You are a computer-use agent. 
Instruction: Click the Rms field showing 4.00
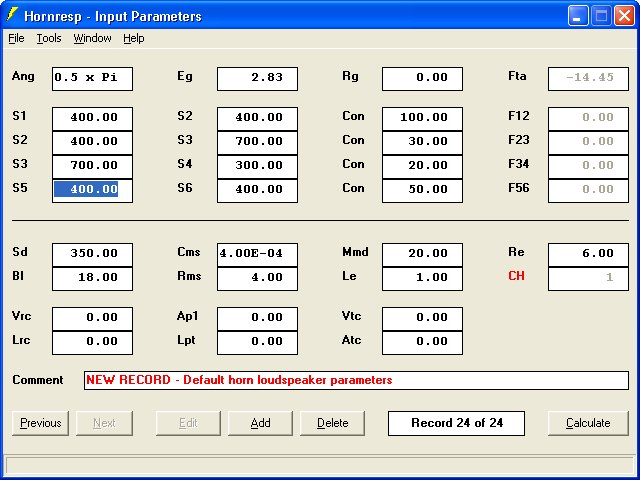pos(258,279)
